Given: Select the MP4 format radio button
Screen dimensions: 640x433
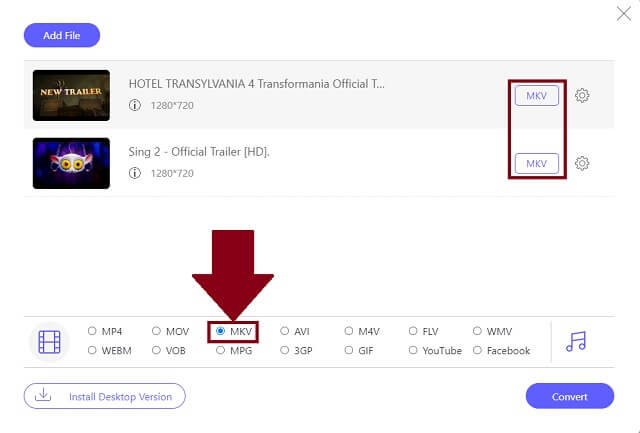Looking at the screenshot, I should [92, 331].
